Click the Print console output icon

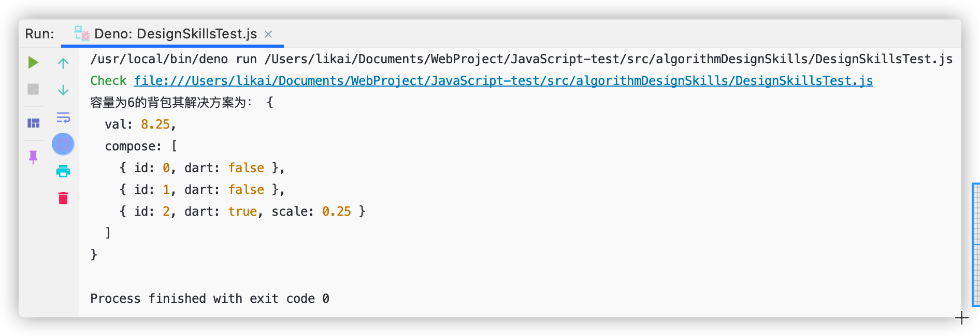63,171
